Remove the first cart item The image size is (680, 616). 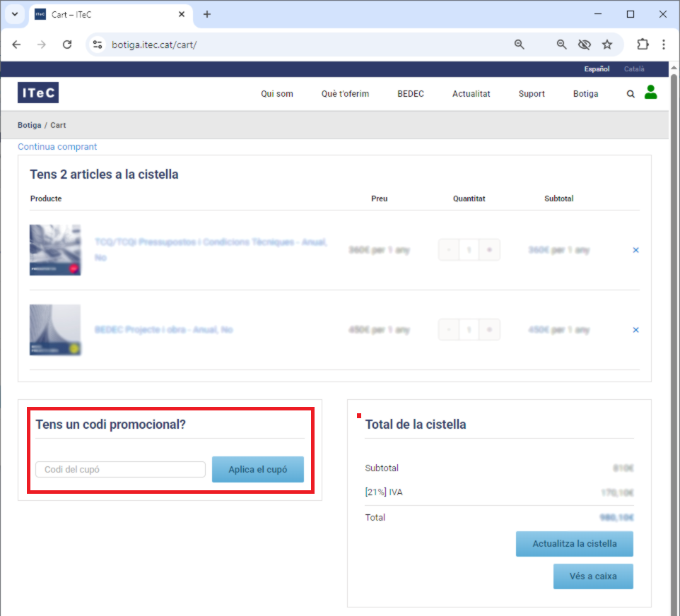point(635,250)
